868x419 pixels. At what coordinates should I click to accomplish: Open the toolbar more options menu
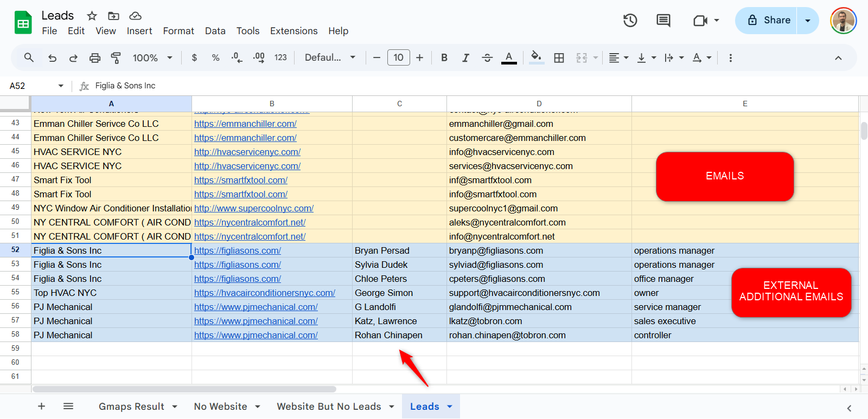tap(730, 57)
